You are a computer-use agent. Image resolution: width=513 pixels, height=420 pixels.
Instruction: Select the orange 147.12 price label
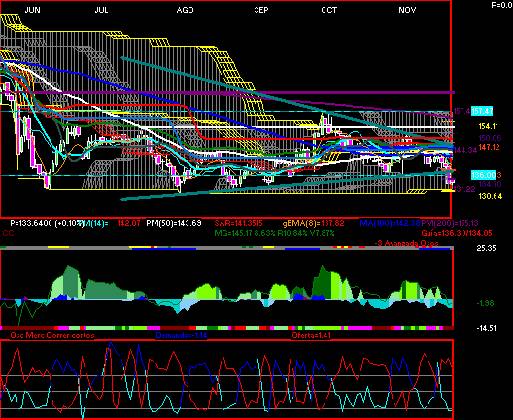click(x=489, y=147)
